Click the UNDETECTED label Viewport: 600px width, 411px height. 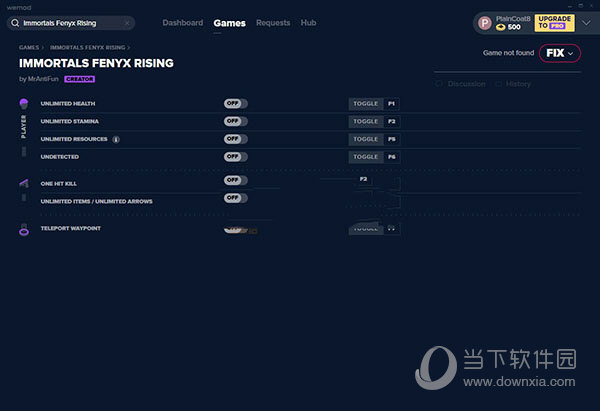click(x=60, y=157)
